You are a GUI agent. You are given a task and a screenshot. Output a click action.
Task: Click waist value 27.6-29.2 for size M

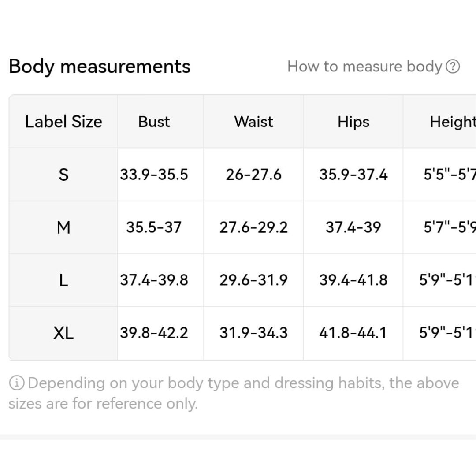[x=253, y=227]
